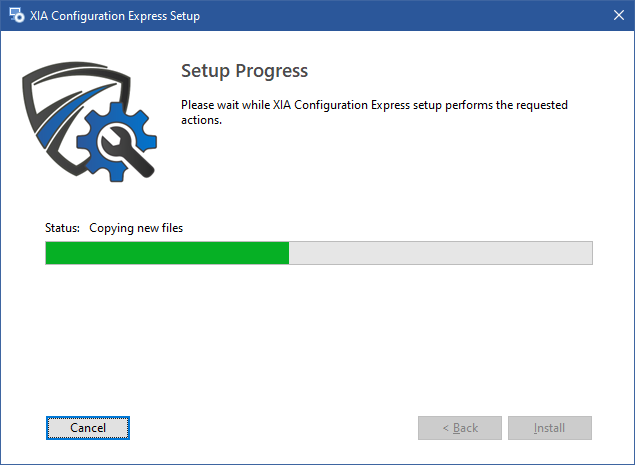
Task: Click the greyed-out Install button
Action: click(550, 428)
